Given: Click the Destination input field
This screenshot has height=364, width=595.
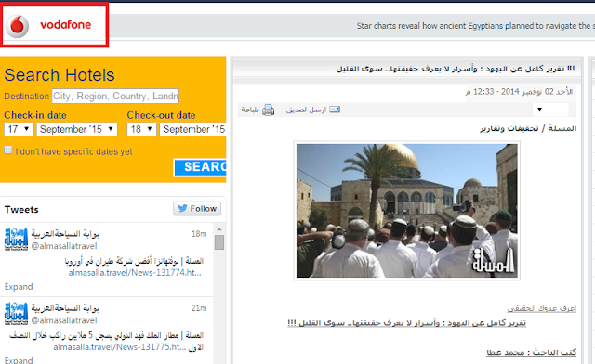Looking at the screenshot, I should pos(115,97).
